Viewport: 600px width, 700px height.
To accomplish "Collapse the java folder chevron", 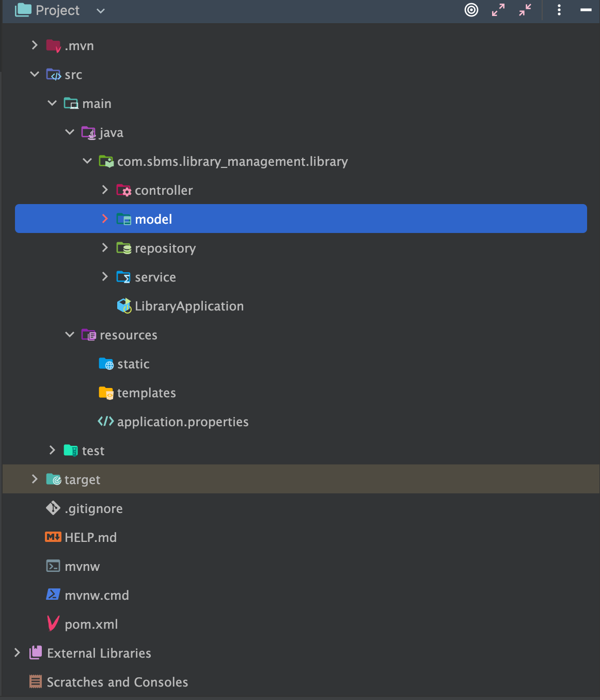I will [70, 132].
